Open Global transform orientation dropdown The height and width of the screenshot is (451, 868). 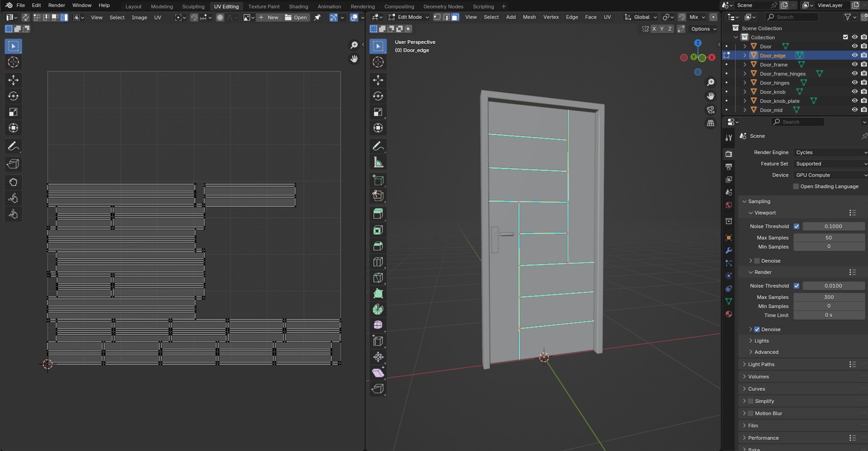(x=641, y=17)
